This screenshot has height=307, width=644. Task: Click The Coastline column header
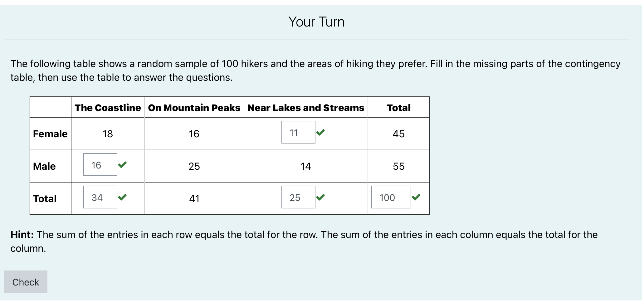pyautogui.click(x=108, y=108)
